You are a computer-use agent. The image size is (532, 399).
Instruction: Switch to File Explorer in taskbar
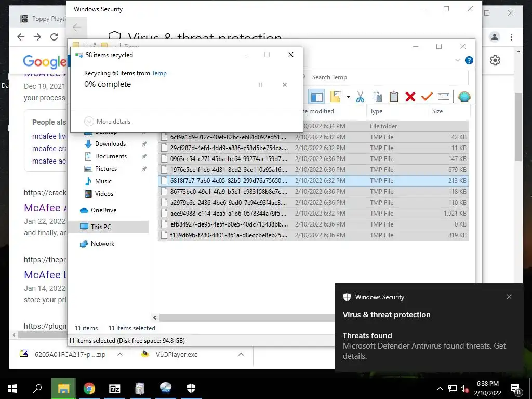63,389
